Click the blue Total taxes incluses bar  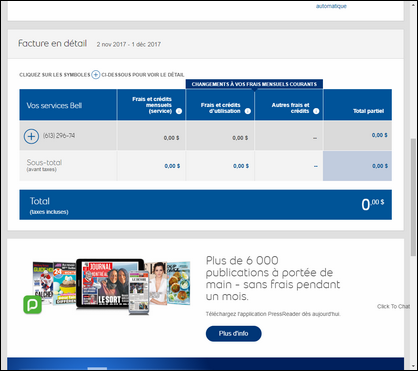click(205, 205)
